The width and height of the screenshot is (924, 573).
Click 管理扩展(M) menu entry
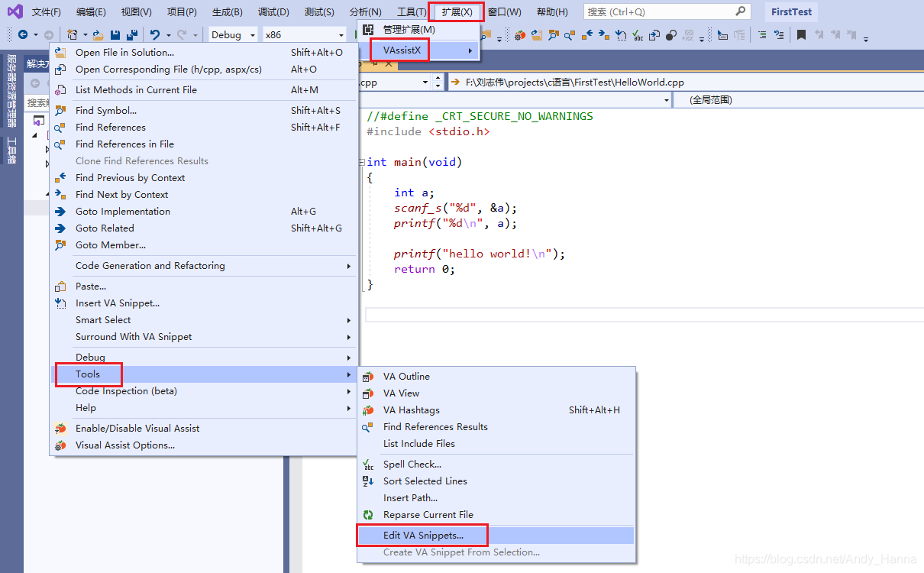(418, 30)
